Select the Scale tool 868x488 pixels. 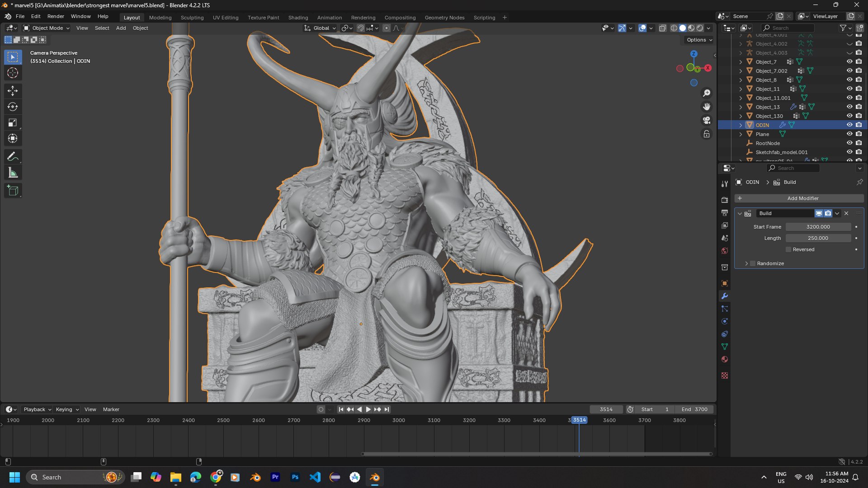[x=13, y=122]
